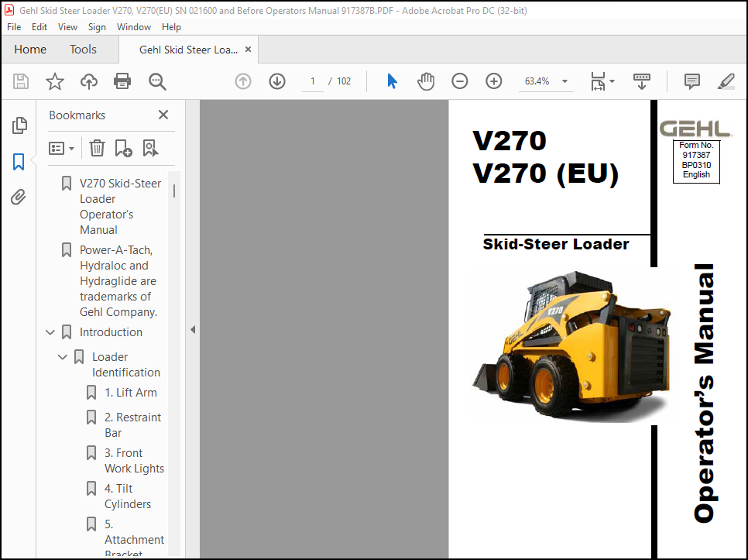The height and width of the screenshot is (560, 748).
Task: Click the V270 (EU) title text
Action: (x=545, y=173)
